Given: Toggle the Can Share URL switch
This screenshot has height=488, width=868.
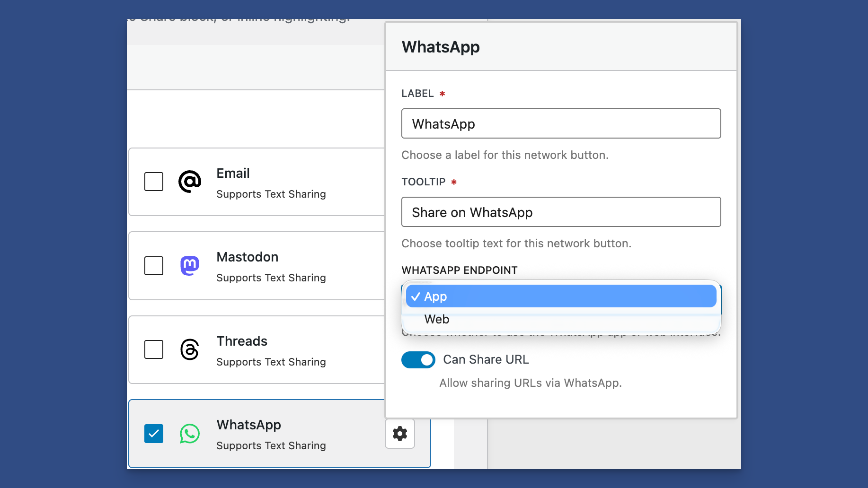Looking at the screenshot, I should coord(418,360).
